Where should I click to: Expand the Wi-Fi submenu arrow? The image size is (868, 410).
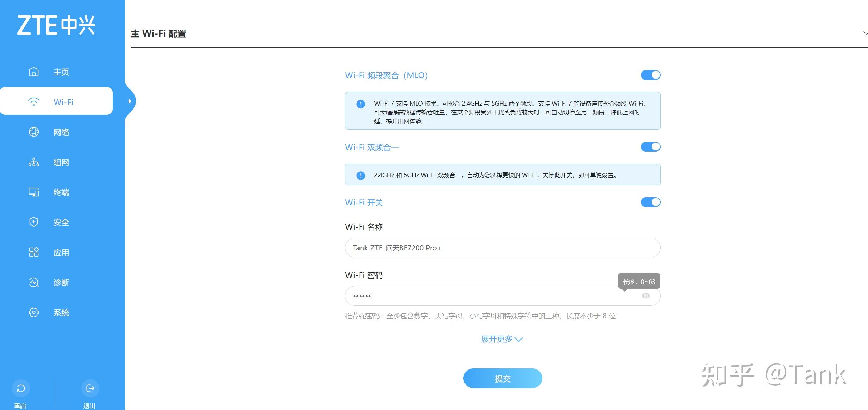point(130,101)
